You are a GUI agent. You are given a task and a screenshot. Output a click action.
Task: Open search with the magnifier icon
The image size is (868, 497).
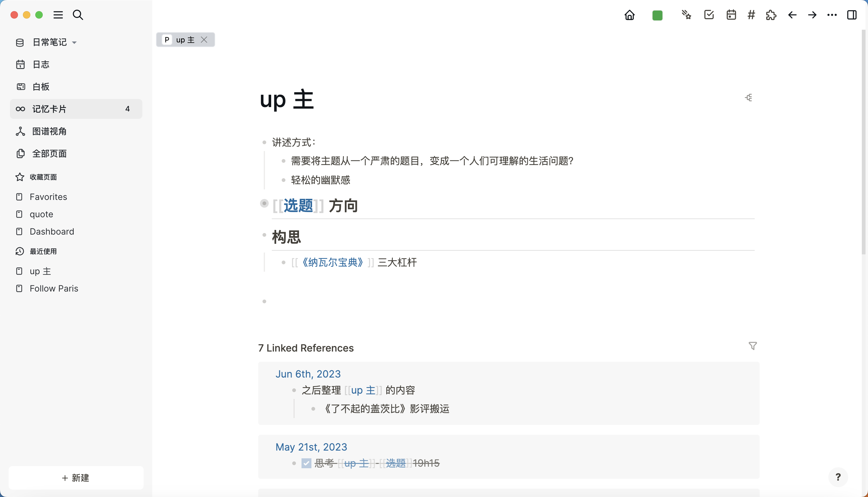point(78,15)
